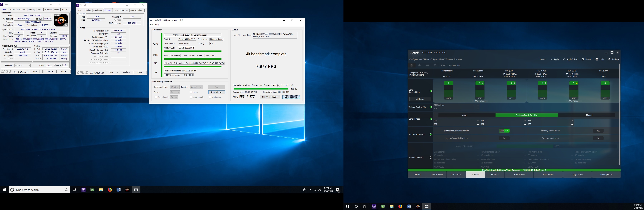Click the core 6 header tile
The width and height of the screenshot is (644, 210).
pos(605,83)
